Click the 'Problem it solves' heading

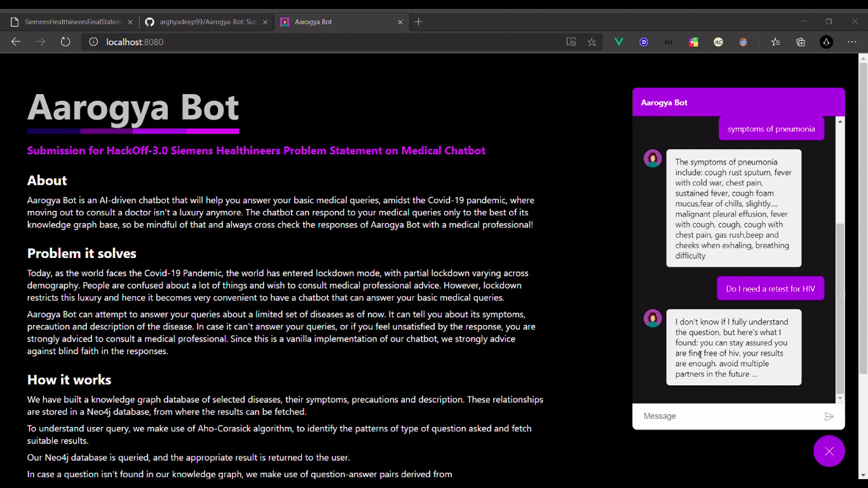tap(82, 254)
